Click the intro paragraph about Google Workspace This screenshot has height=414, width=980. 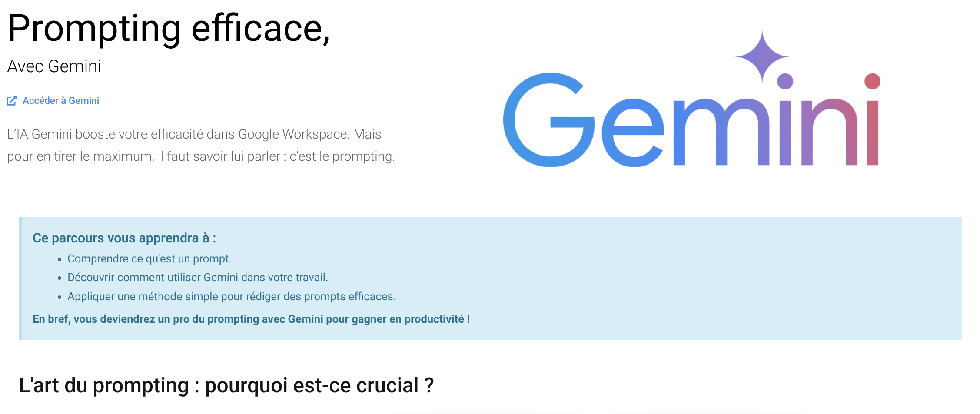point(201,145)
